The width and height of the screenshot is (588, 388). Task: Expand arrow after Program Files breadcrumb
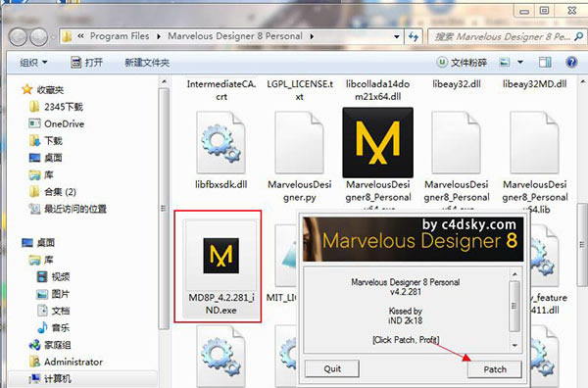pyautogui.click(x=159, y=36)
